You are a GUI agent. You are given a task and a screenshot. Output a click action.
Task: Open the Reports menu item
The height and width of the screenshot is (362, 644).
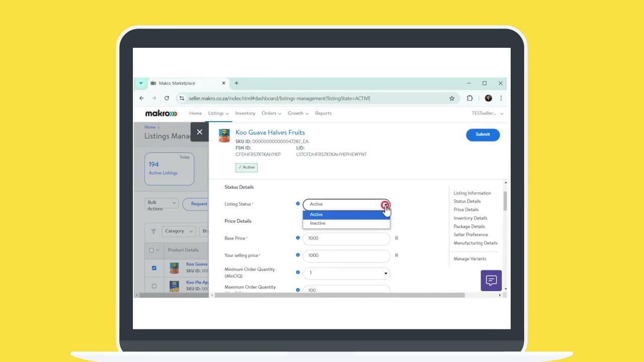tap(323, 114)
